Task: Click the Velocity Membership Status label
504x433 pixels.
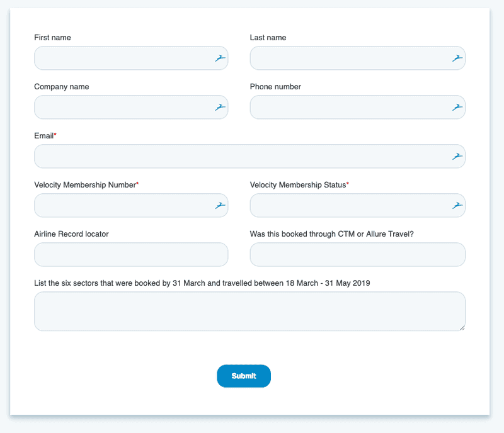Action: tap(298, 185)
